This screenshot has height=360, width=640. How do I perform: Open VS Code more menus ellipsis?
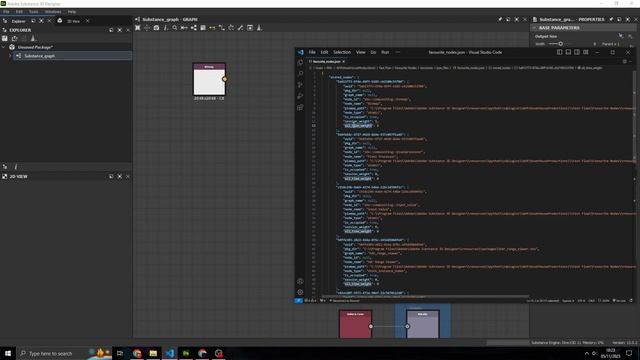(398, 52)
